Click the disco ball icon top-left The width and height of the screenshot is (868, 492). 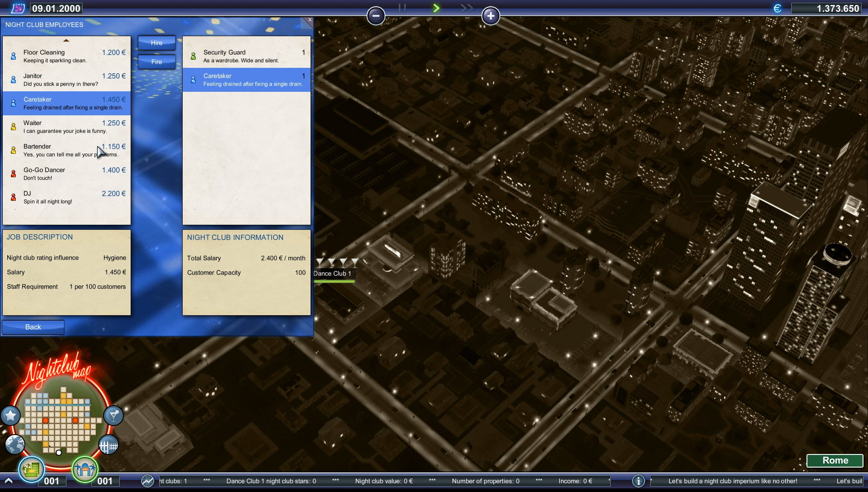18,8
